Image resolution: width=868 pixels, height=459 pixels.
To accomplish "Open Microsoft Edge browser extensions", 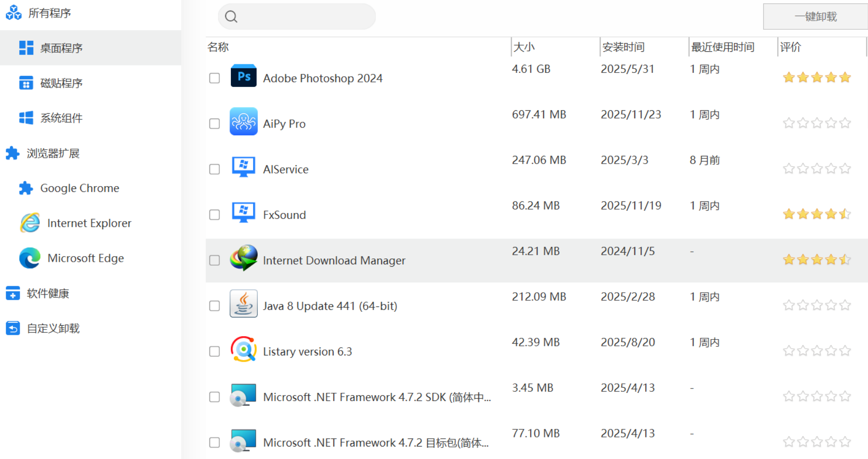I will coord(85,259).
